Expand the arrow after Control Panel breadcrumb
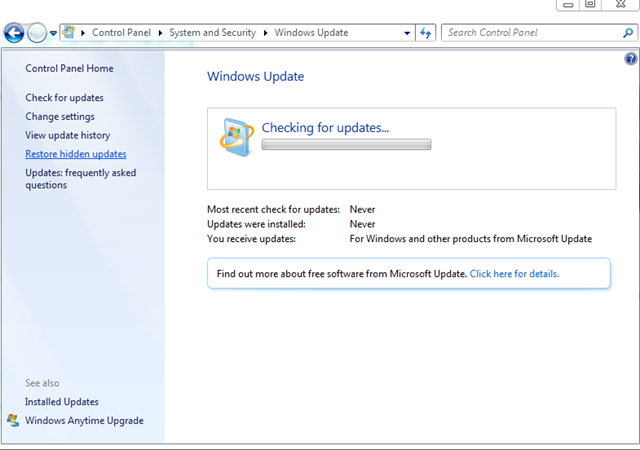Viewport: 640px width, 450px height. [160, 33]
